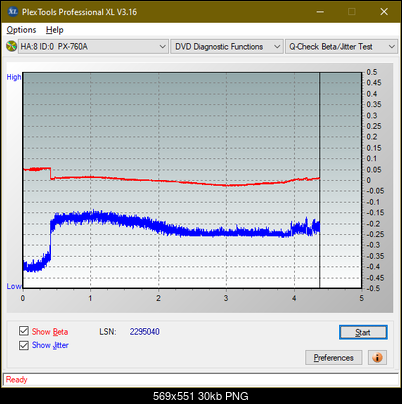Open the Options menu
Screen dimensions: 402x404
point(21,30)
